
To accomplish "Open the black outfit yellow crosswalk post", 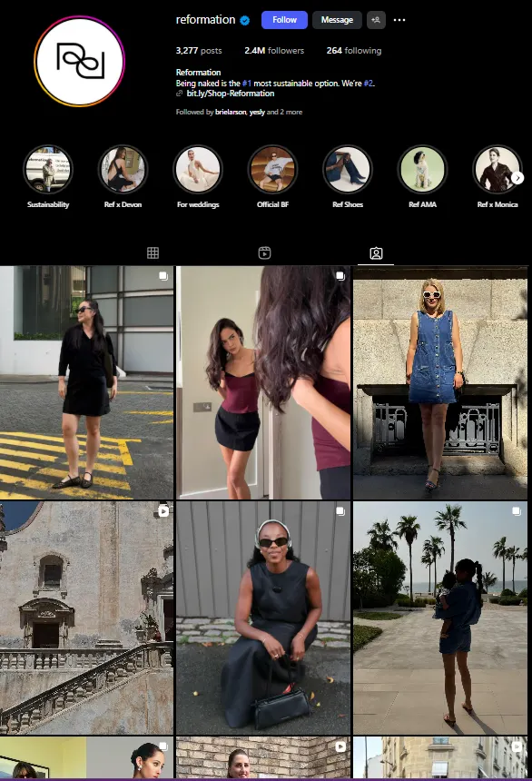I will [86, 382].
